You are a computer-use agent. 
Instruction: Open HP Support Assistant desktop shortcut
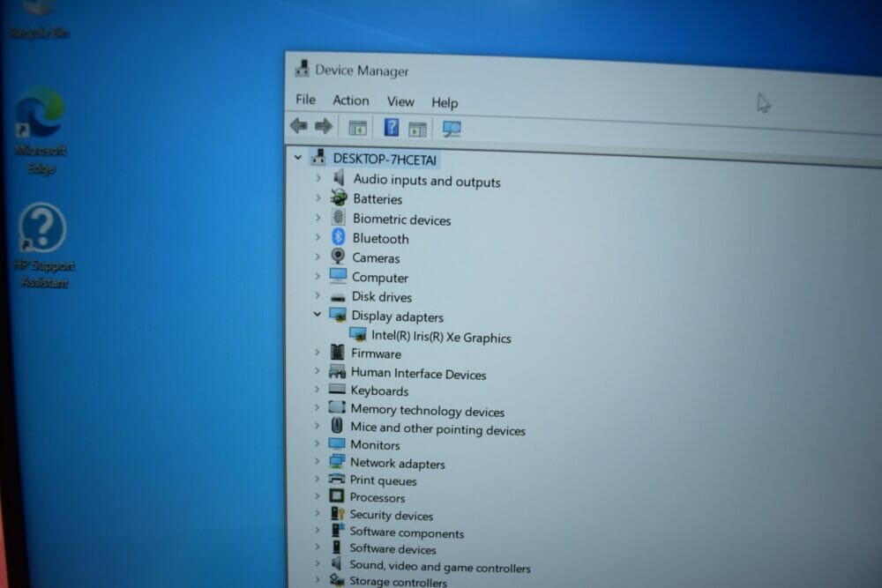tap(44, 246)
